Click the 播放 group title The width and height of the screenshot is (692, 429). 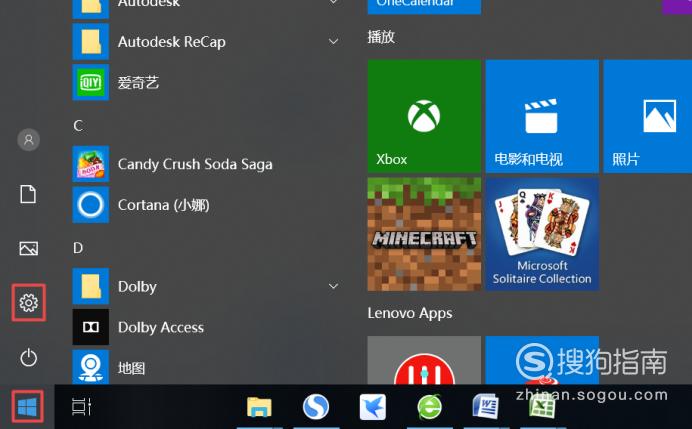point(381,37)
